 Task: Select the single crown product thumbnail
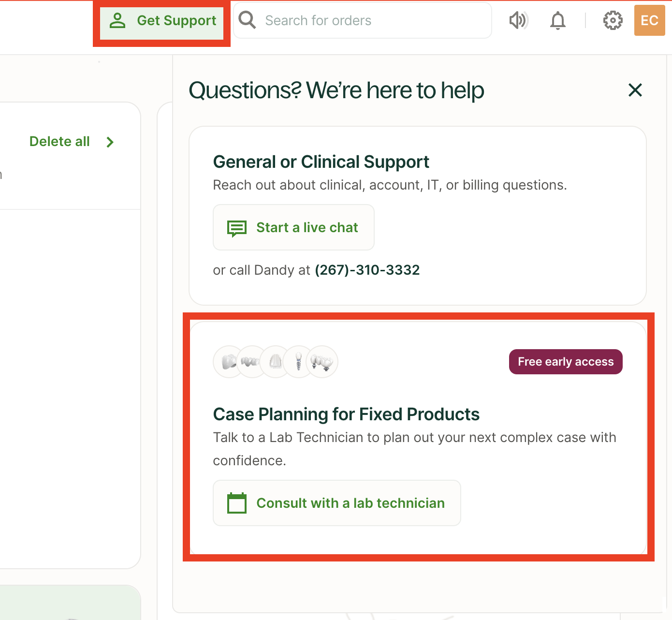click(x=228, y=362)
